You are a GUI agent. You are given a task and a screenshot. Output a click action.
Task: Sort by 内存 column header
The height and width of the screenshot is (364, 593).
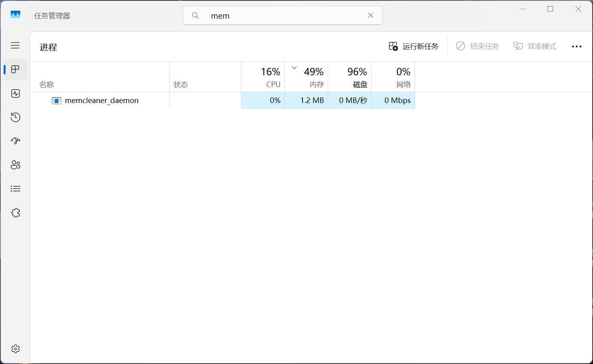[x=306, y=77]
